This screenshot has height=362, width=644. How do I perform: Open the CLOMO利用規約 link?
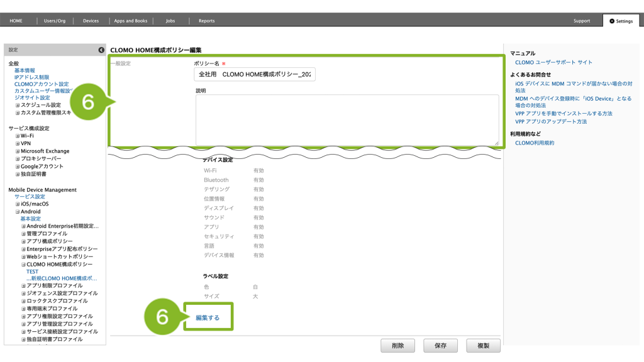pos(535,143)
